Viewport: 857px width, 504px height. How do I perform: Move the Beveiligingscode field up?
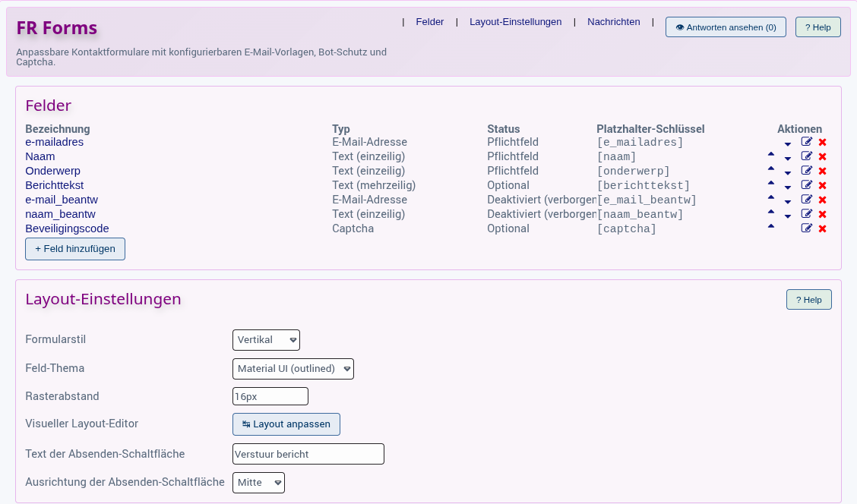[x=771, y=226]
